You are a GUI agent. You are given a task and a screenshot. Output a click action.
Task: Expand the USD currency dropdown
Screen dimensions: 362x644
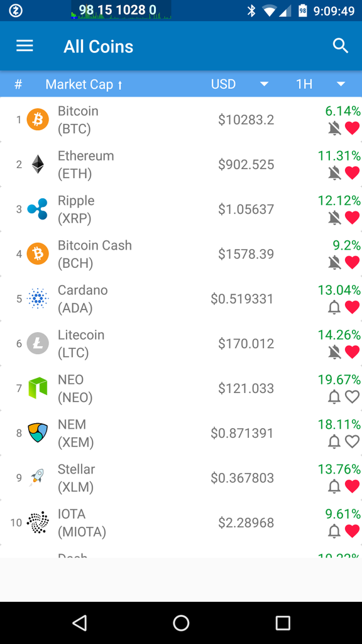240,84
